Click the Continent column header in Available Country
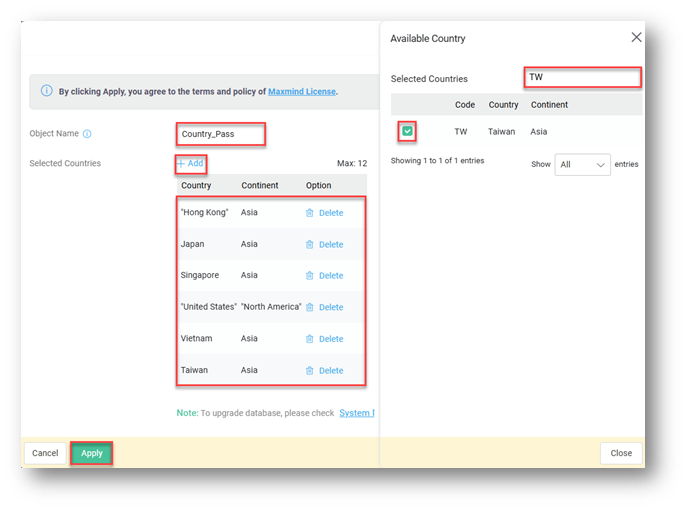This screenshot has height=510, width=687. coord(549,105)
